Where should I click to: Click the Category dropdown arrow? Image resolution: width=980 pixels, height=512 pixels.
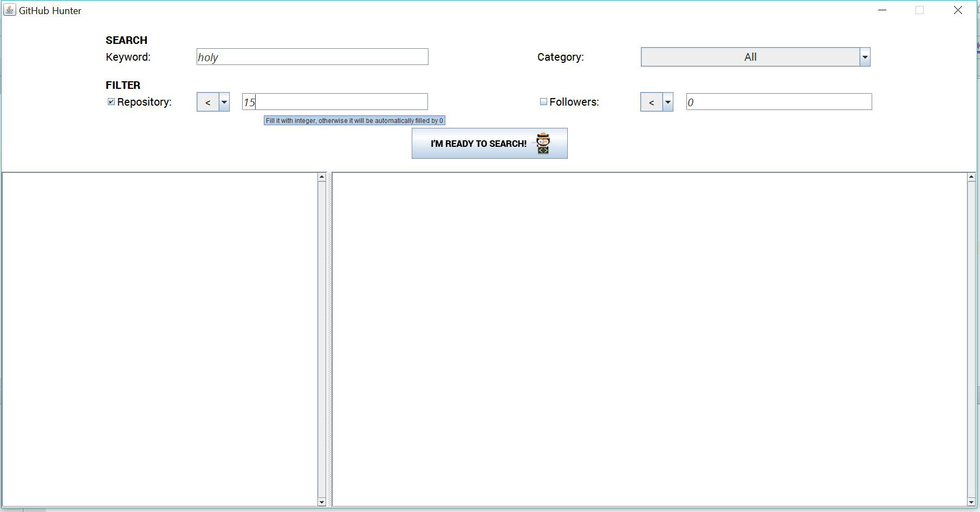point(865,57)
